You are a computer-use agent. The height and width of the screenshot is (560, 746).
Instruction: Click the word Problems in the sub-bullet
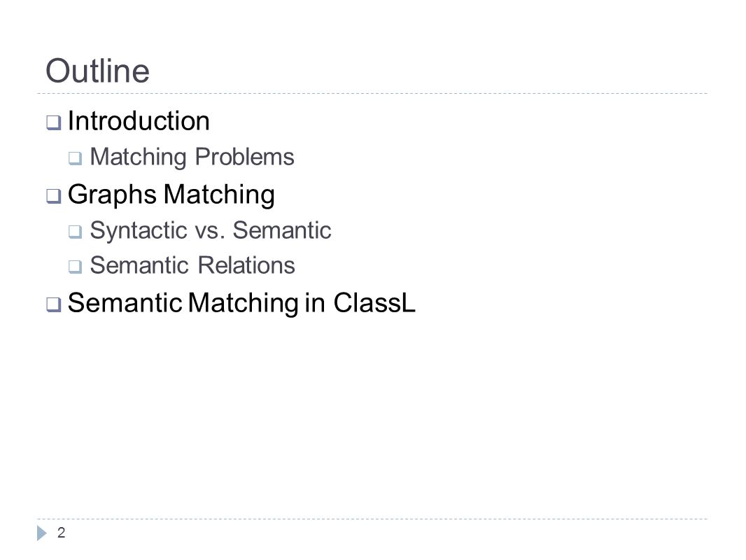click(245, 157)
